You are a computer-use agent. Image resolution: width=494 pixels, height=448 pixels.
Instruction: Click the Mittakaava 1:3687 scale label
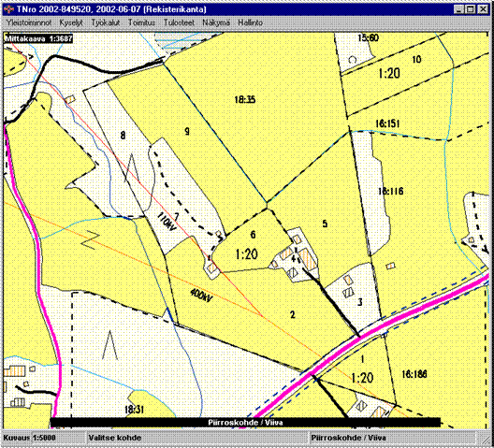point(38,38)
